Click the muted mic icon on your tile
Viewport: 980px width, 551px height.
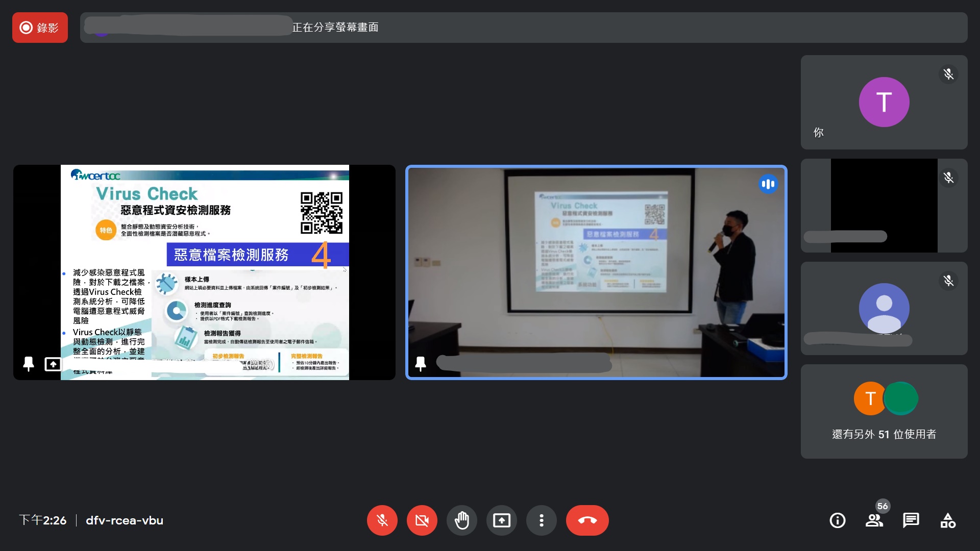[x=948, y=74]
